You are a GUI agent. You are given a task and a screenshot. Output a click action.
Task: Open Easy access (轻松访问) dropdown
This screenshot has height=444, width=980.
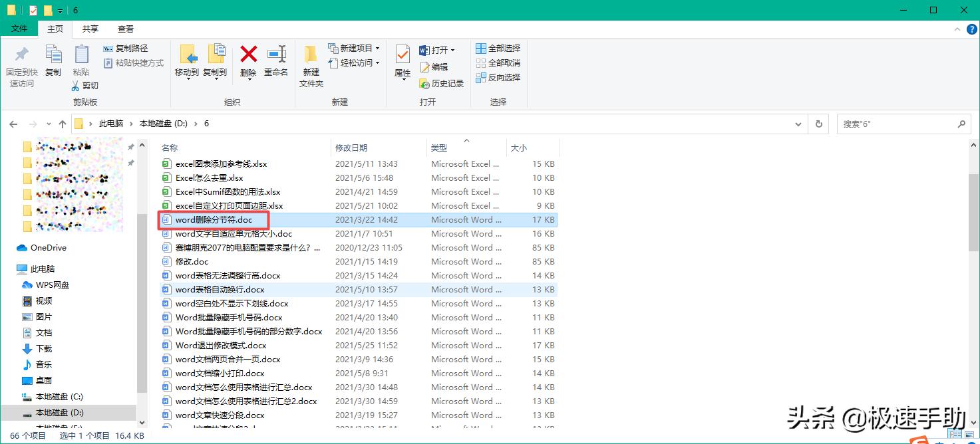click(x=354, y=63)
